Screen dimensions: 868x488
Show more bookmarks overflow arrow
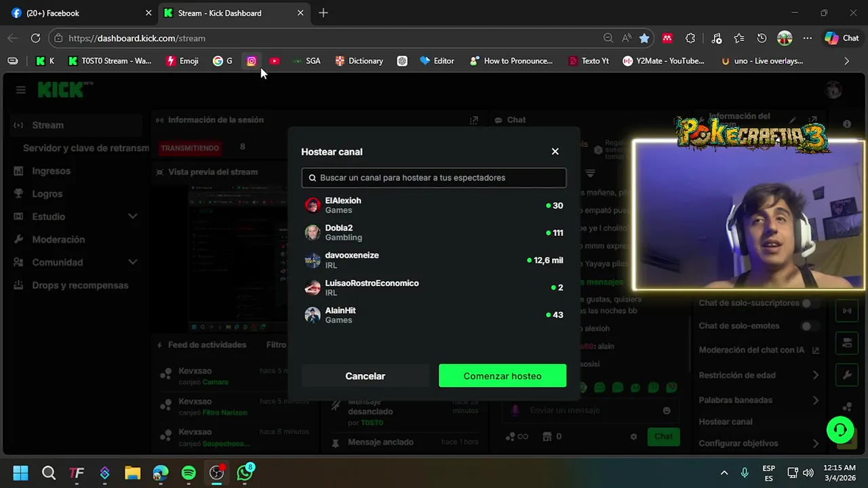tap(846, 61)
